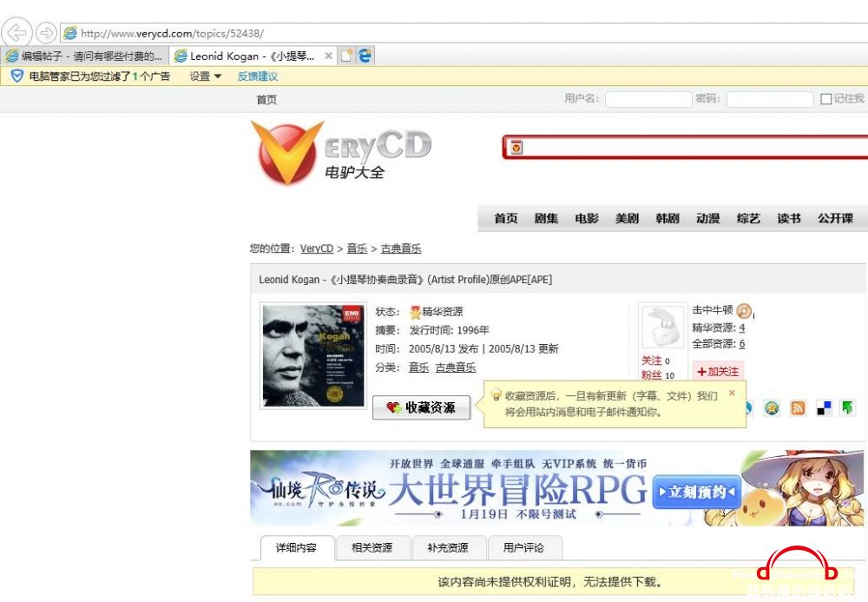Click the 仙境传说 RPG ad banner

tap(556, 488)
